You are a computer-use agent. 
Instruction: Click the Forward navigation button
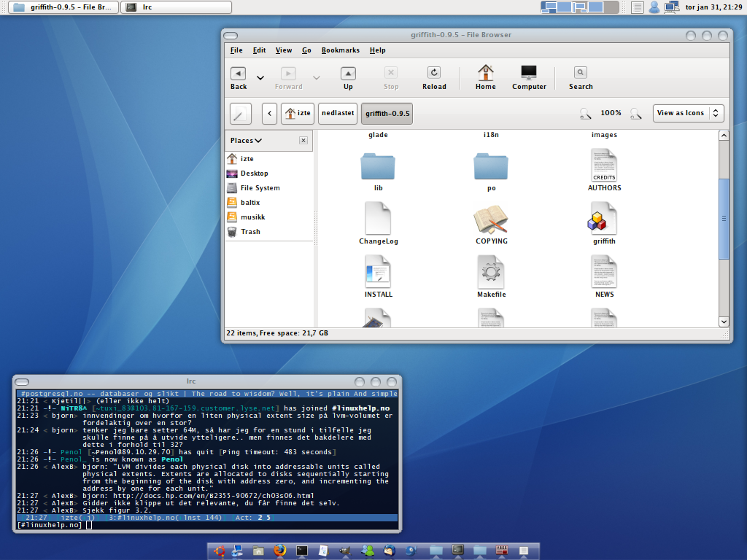[288, 78]
